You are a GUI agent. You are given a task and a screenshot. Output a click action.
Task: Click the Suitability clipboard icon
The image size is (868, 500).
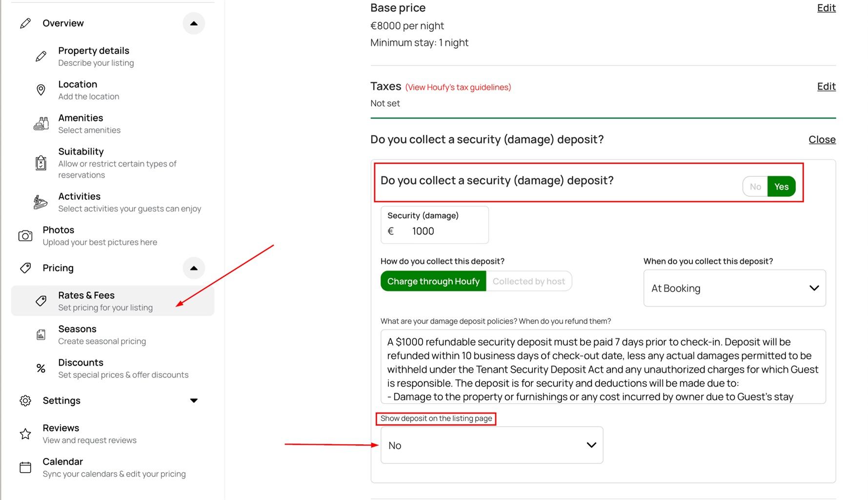point(41,163)
